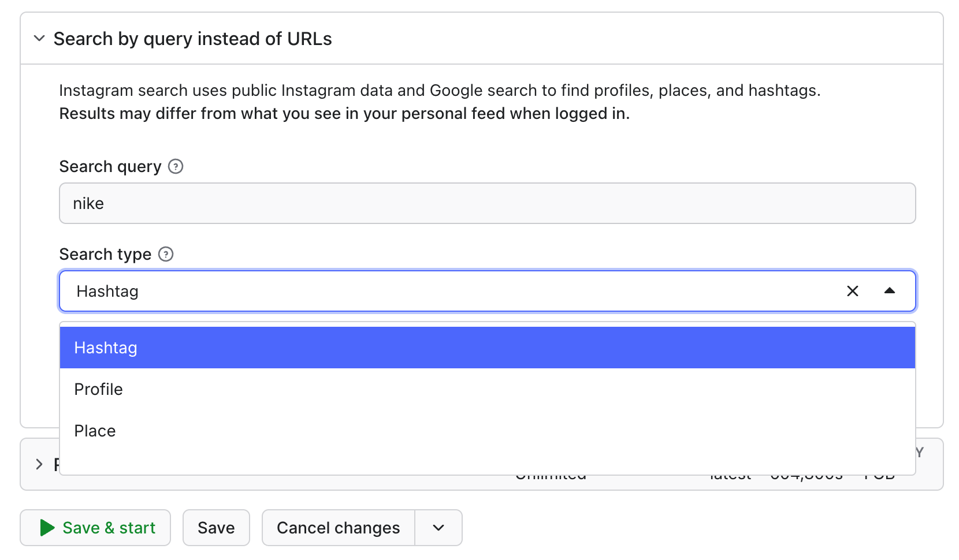This screenshot has width=959, height=560.
Task: Focus the Search query field containing nike
Action: tap(487, 203)
